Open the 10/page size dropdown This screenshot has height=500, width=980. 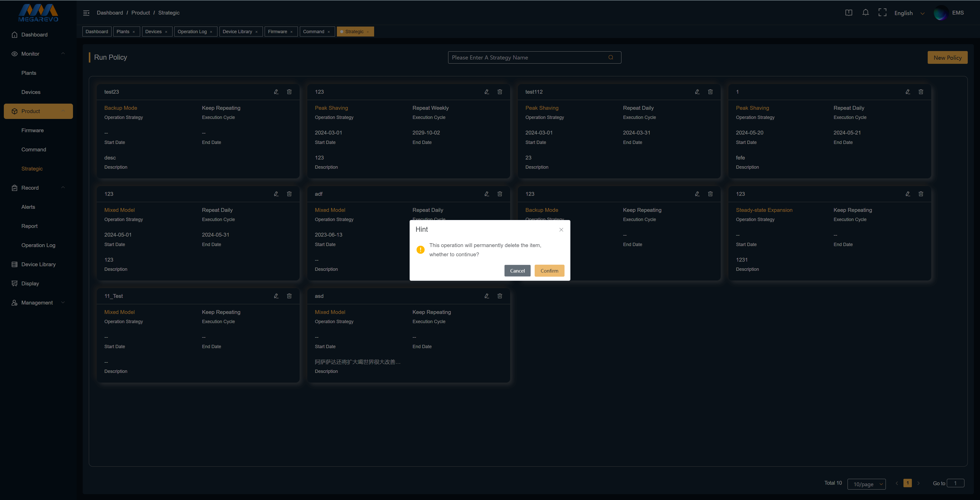(866, 484)
